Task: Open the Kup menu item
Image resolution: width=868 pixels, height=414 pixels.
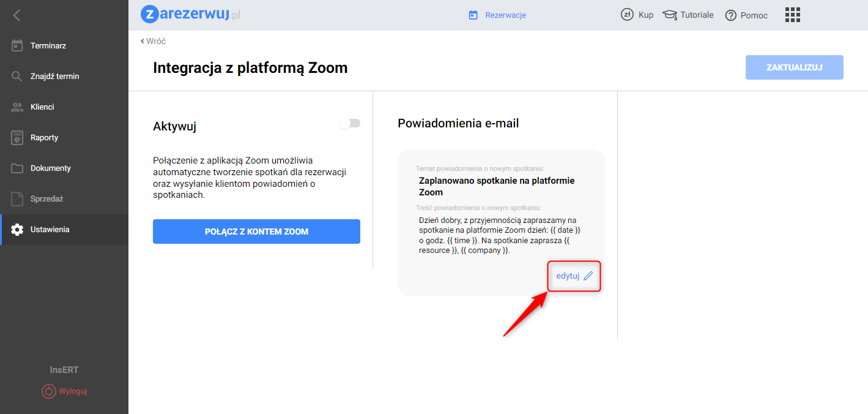Action: (x=637, y=15)
